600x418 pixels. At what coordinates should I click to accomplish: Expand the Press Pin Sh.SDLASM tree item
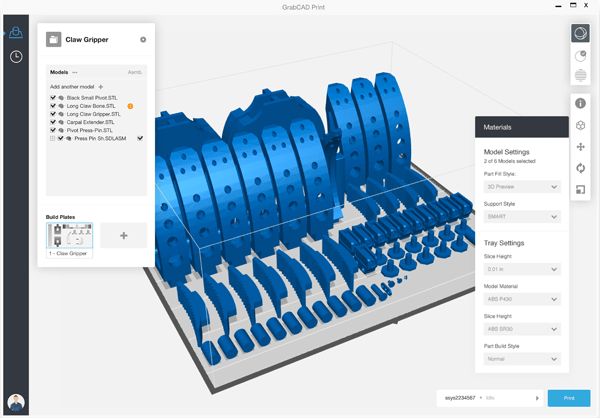pos(51,139)
